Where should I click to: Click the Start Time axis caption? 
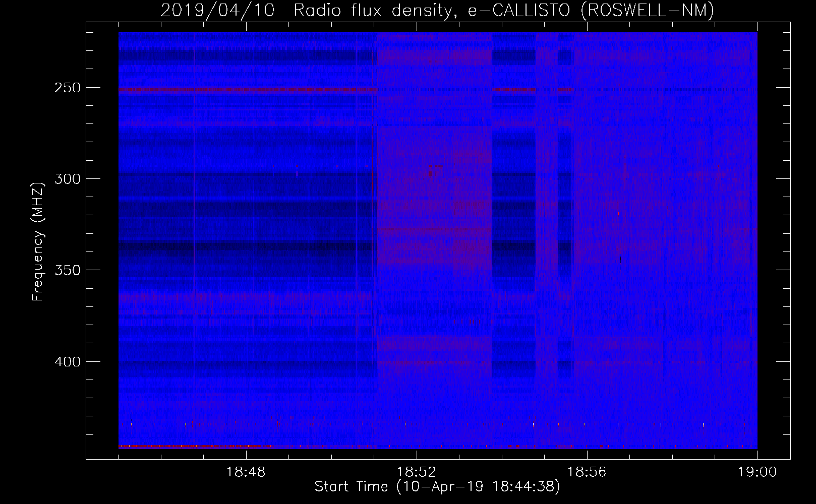coord(437,487)
